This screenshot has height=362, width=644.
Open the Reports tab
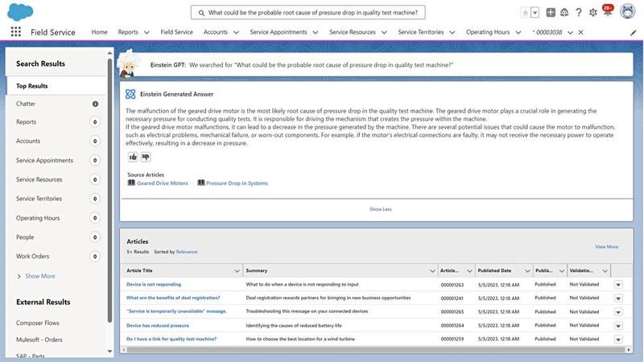click(128, 32)
